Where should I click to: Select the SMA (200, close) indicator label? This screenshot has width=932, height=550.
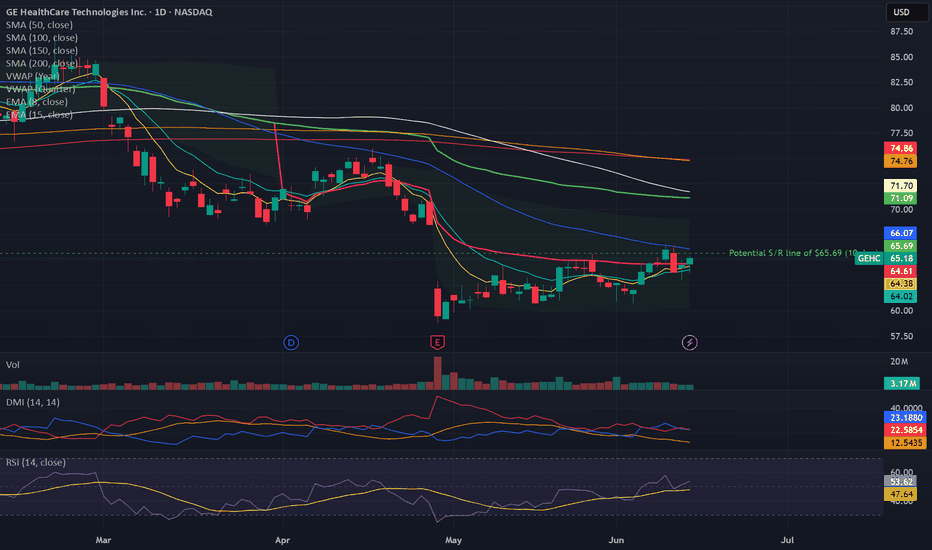[x=42, y=63]
